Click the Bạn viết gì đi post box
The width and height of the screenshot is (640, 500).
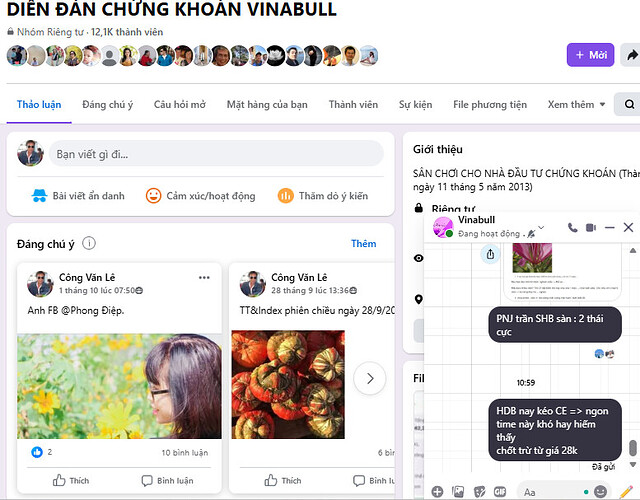point(216,154)
